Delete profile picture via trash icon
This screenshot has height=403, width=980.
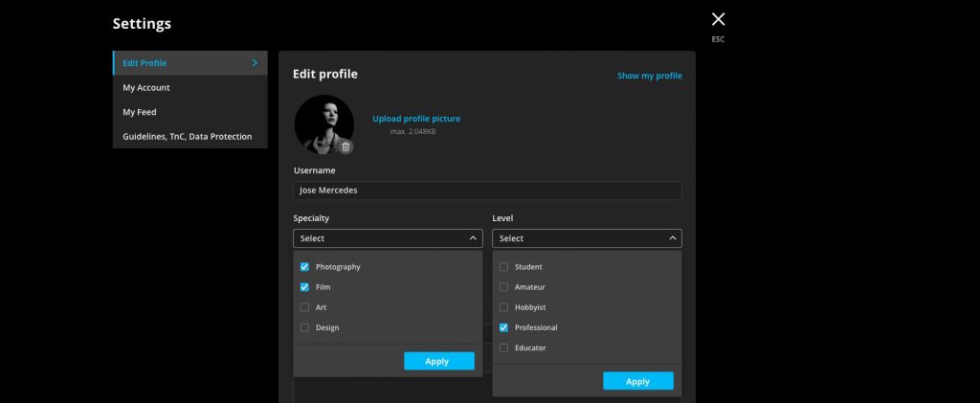pyautogui.click(x=345, y=146)
